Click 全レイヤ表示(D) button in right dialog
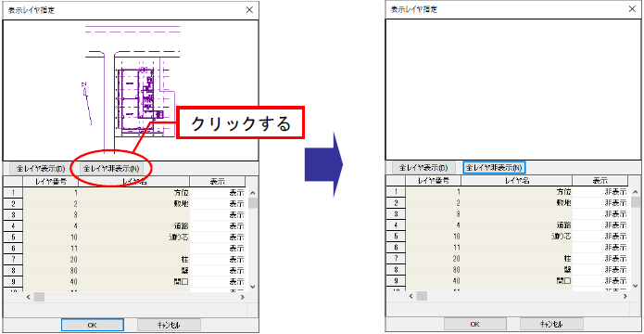Viewport: 644px width, 334px height. (423, 168)
